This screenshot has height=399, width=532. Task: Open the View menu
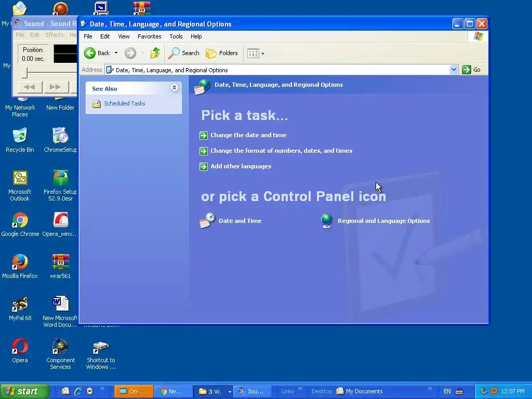(124, 36)
